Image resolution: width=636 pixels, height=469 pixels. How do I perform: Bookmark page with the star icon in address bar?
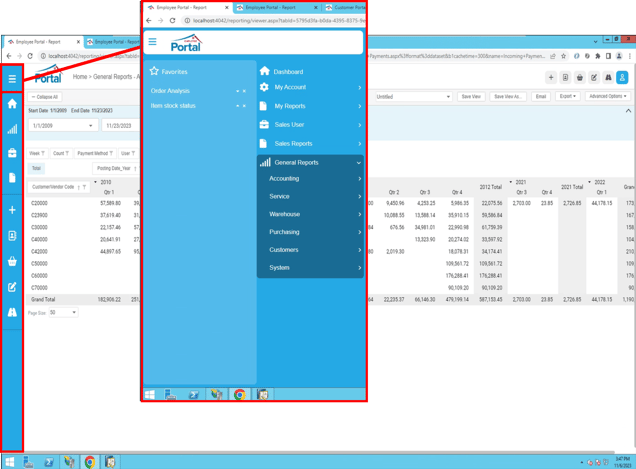coord(563,56)
